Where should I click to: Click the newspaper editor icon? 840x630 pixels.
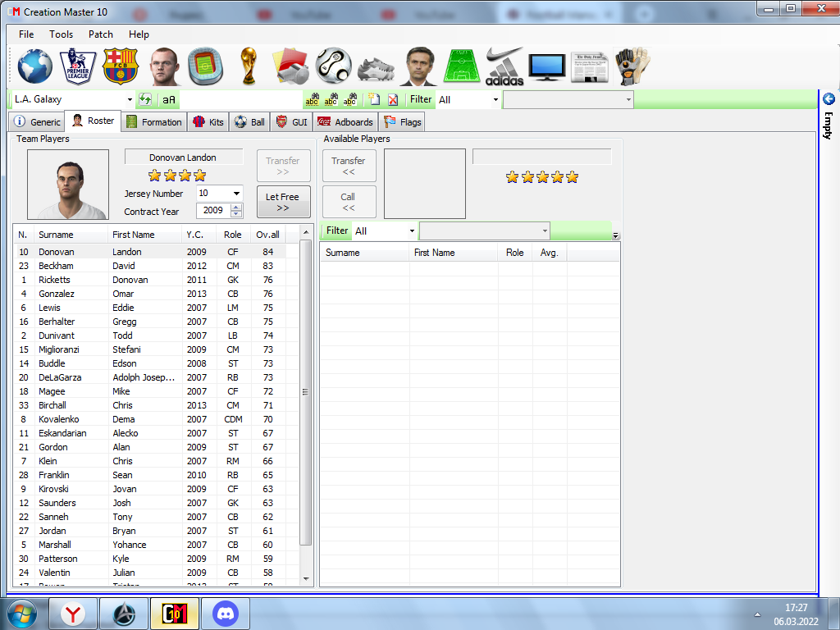click(590, 67)
